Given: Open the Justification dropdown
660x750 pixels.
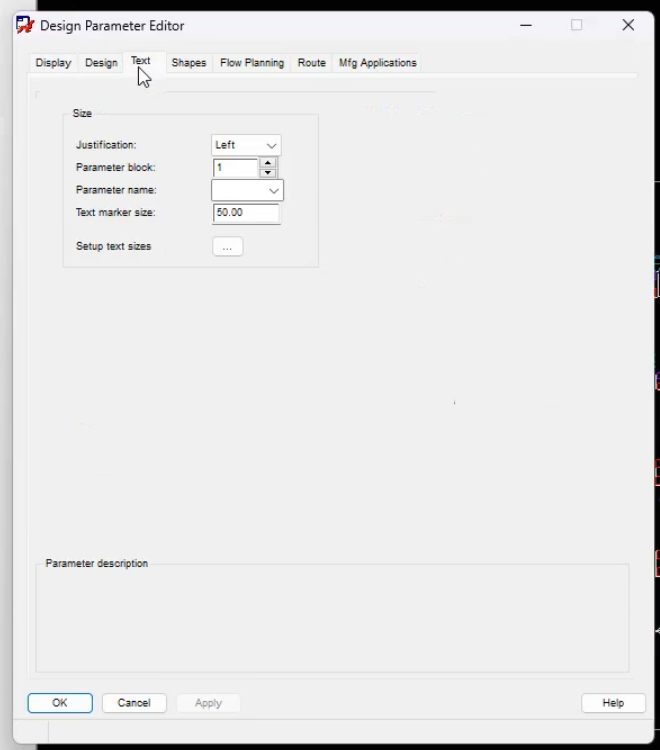Looking at the screenshot, I should click(x=246, y=145).
